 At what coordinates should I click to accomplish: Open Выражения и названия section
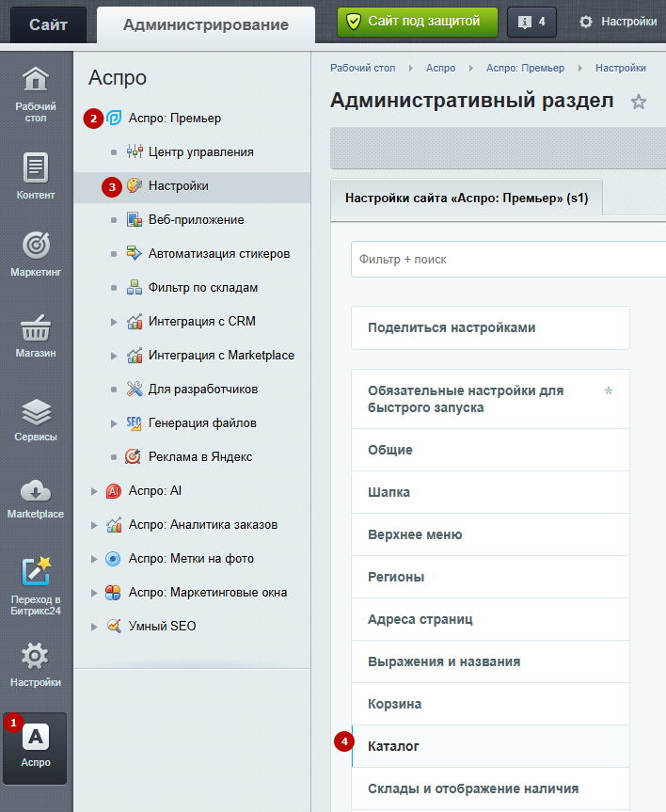[x=490, y=661]
